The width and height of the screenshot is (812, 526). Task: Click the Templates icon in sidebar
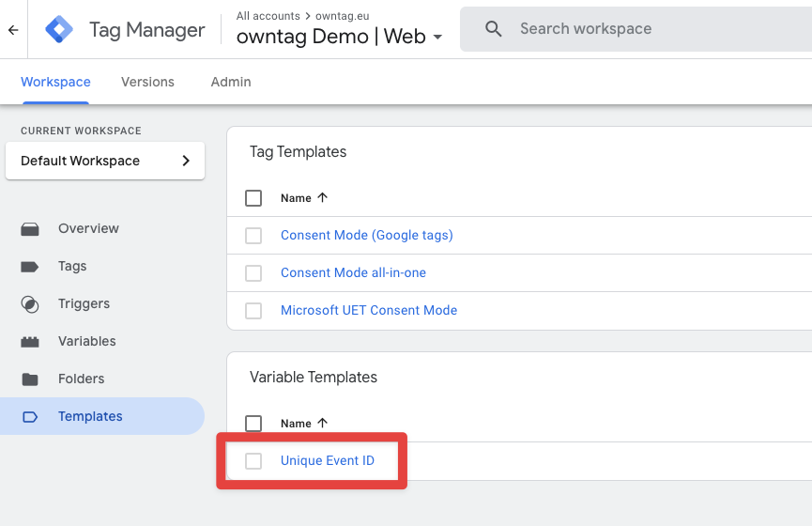pyautogui.click(x=30, y=417)
